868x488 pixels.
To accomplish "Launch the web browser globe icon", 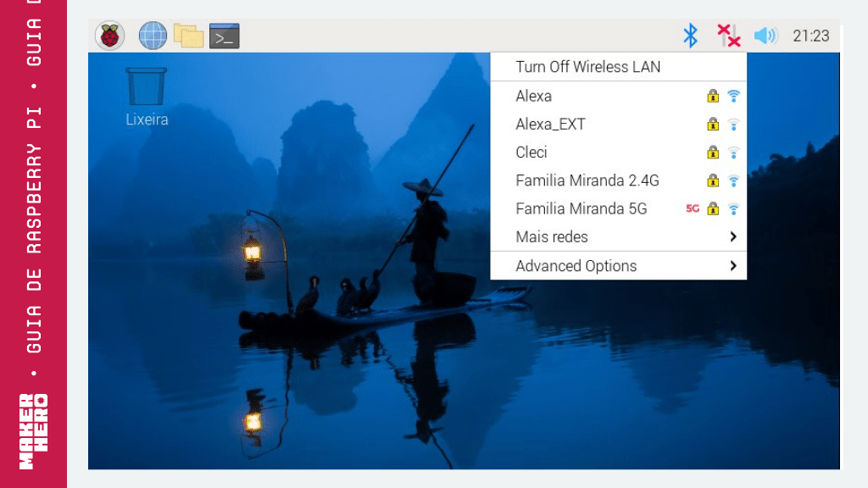I will point(153,36).
